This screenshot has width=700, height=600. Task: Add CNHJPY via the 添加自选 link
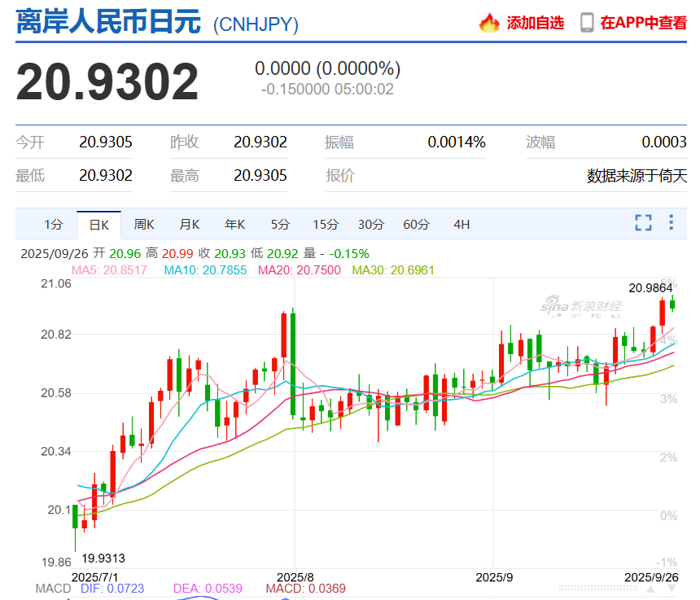536,23
